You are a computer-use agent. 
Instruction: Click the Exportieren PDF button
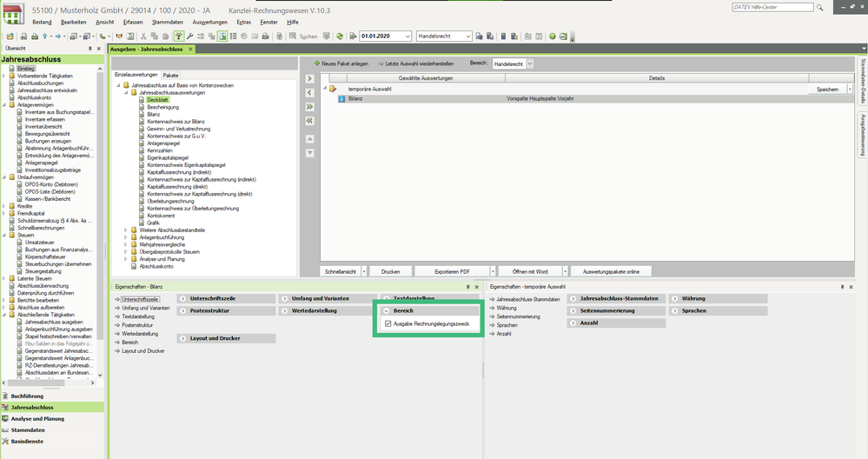pyautogui.click(x=452, y=271)
